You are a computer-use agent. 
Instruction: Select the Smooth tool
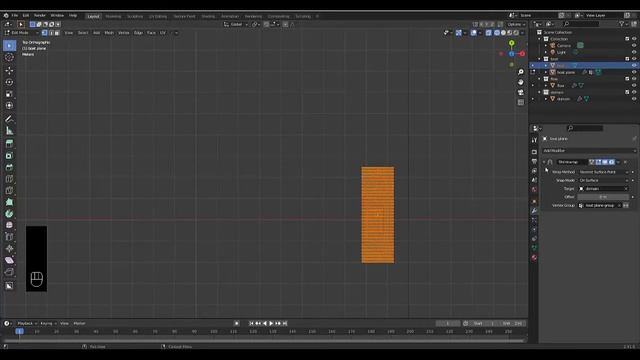pos(9,225)
